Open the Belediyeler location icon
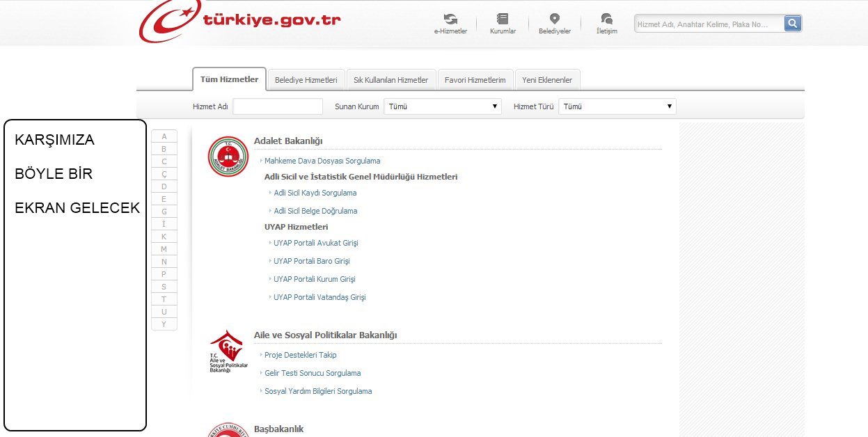Image resolution: width=868 pixels, height=437 pixels. tap(554, 19)
